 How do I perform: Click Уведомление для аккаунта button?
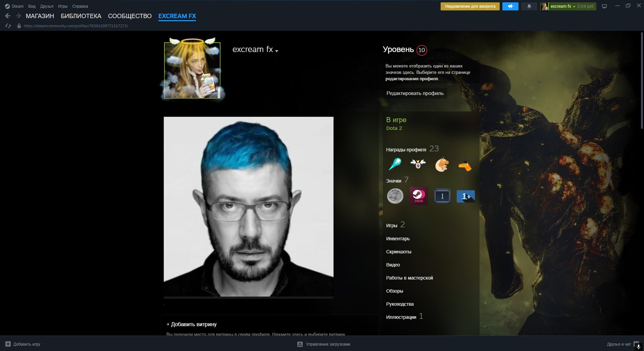click(470, 6)
